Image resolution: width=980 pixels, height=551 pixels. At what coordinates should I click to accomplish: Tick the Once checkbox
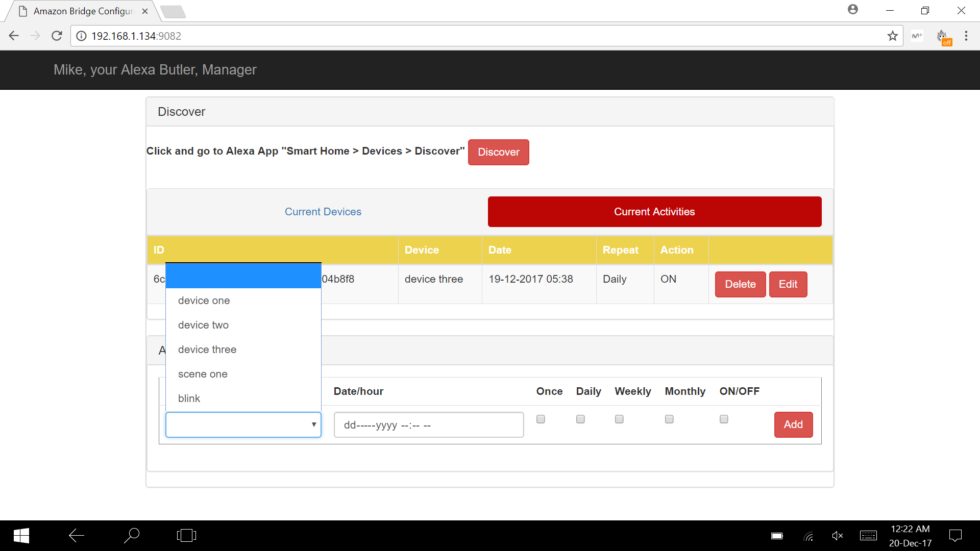tap(541, 419)
